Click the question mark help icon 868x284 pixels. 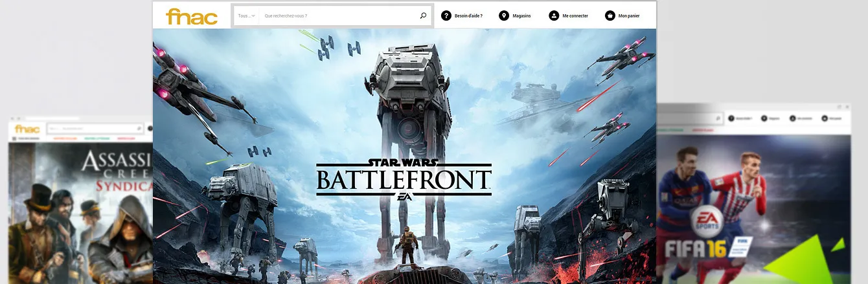click(x=446, y=16)
